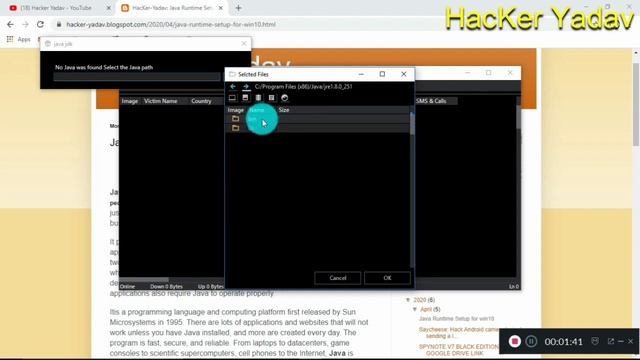Open the 2020 archive link
Screen dimensions: 640x360
point(420,300)
